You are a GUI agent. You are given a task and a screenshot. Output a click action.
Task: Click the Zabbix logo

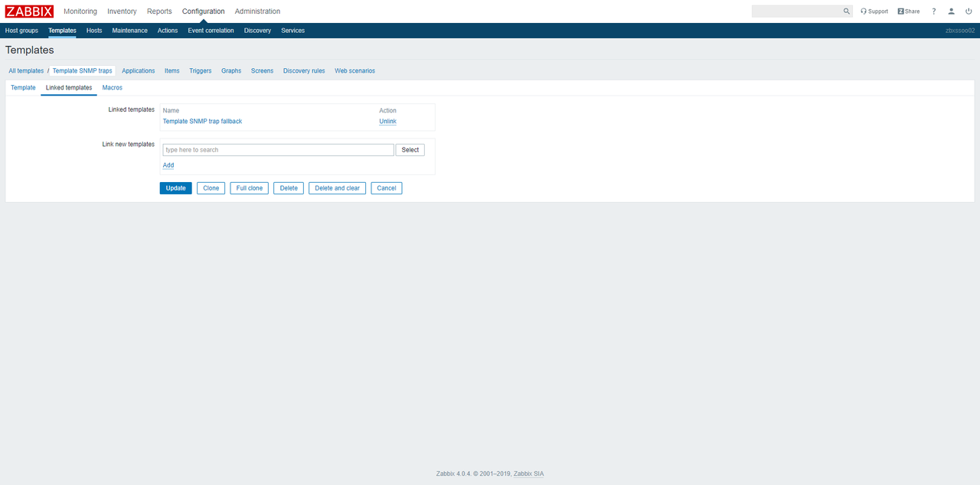click(x=29, y=11)
